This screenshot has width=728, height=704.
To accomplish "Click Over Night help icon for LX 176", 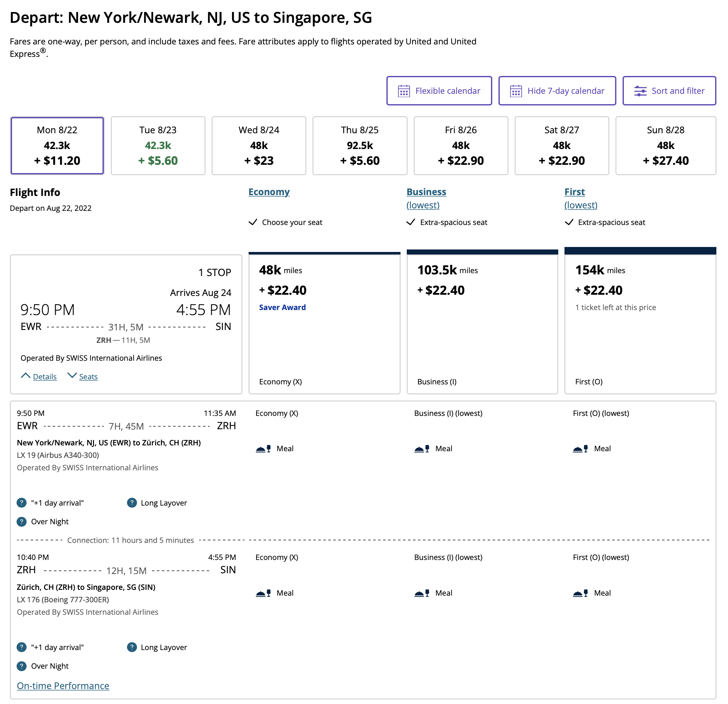I will [x=22, y=666].
